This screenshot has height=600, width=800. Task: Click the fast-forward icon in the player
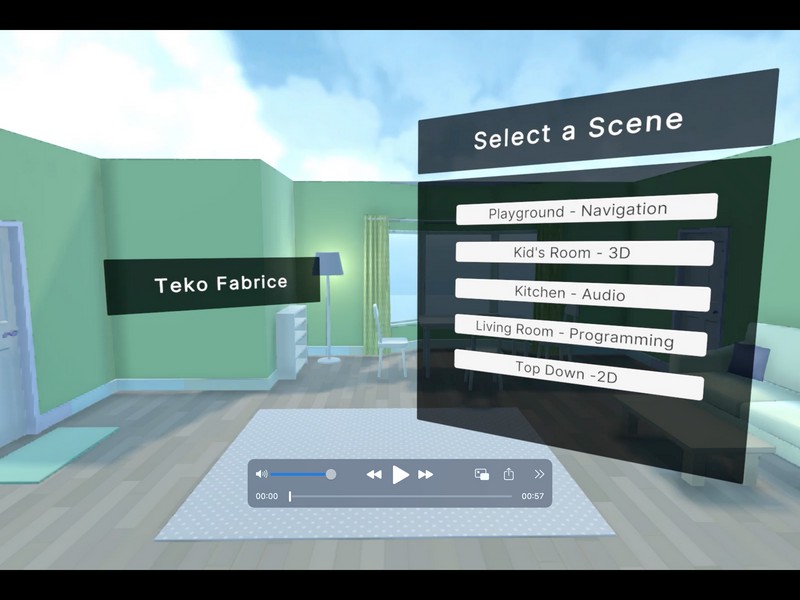pyautogui.click(x=425, y=473)
